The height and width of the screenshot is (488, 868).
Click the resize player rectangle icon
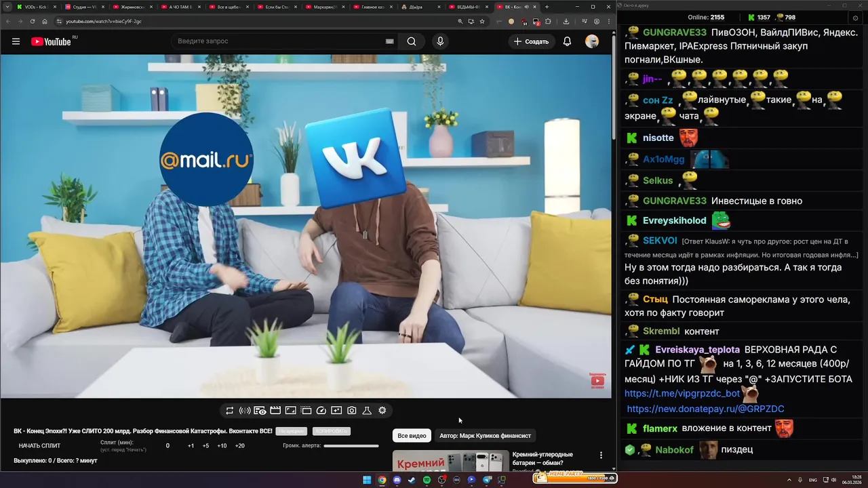[x=290, y=411]
